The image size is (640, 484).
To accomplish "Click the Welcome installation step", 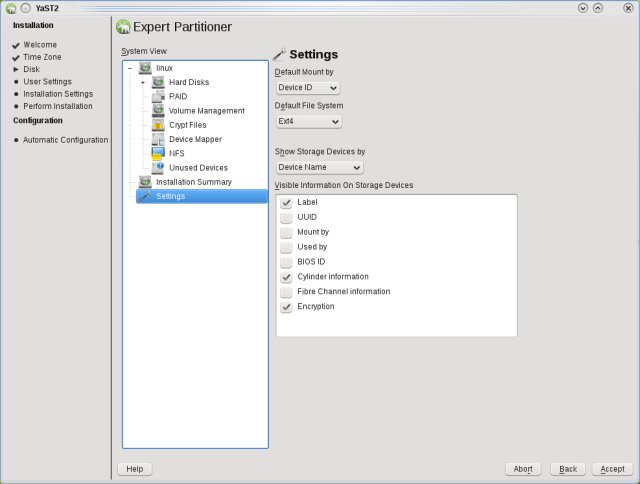I will pos(40,44).
